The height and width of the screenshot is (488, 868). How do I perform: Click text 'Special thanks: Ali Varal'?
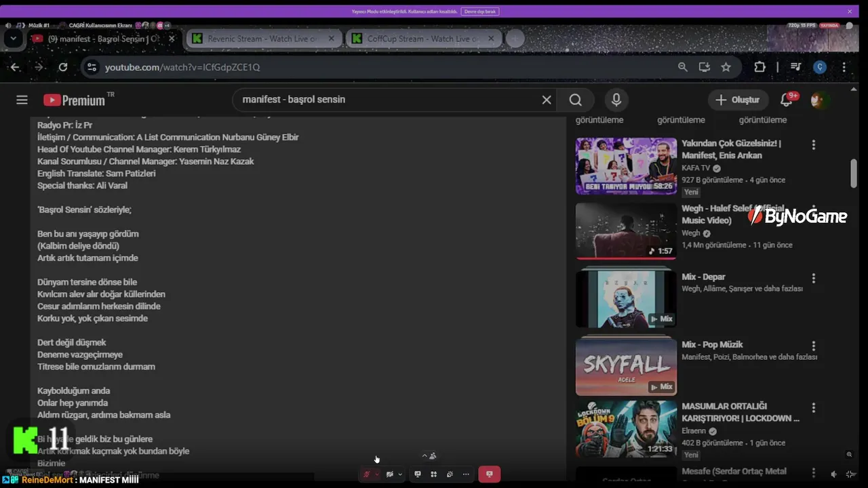pos(82,185)
